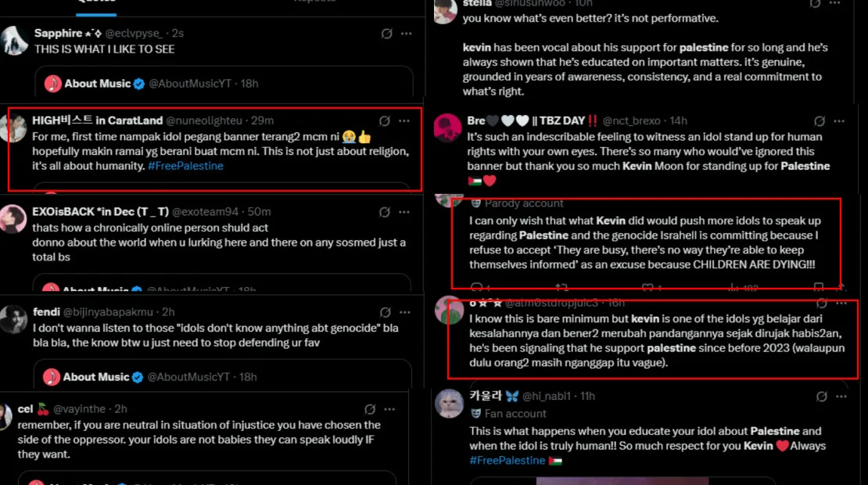This screenshot has height=485, width=868.
Task: Open the more options menu on 카올라's post
Action: coord(840,397)
